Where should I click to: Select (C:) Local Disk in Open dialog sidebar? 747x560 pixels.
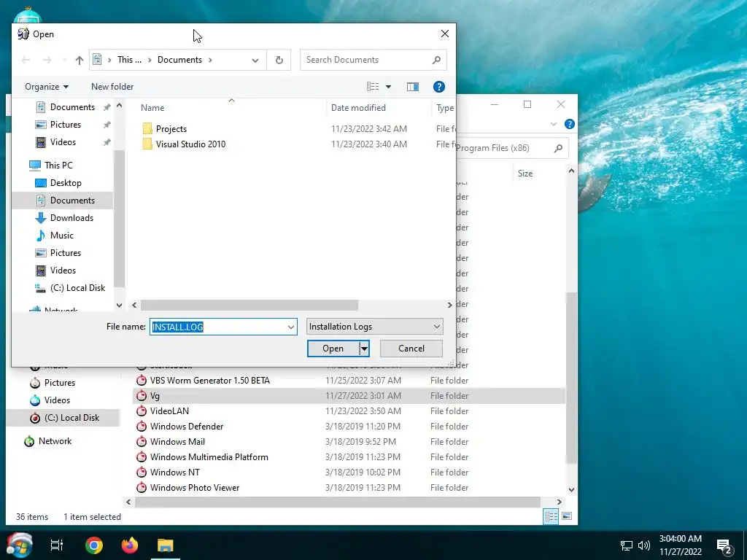point(77,288)
